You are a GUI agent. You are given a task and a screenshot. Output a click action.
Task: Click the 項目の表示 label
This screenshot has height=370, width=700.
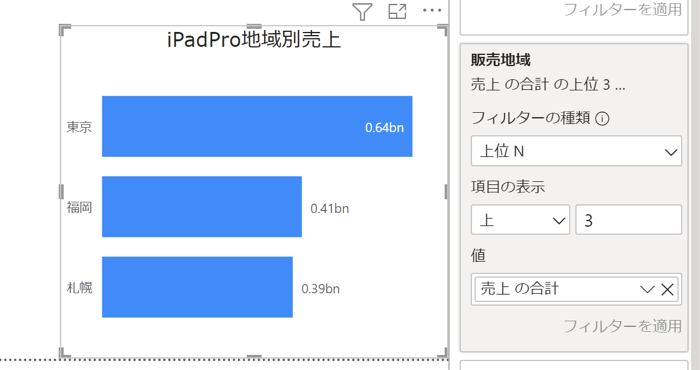pyautogui.click(x=508, y=187)
